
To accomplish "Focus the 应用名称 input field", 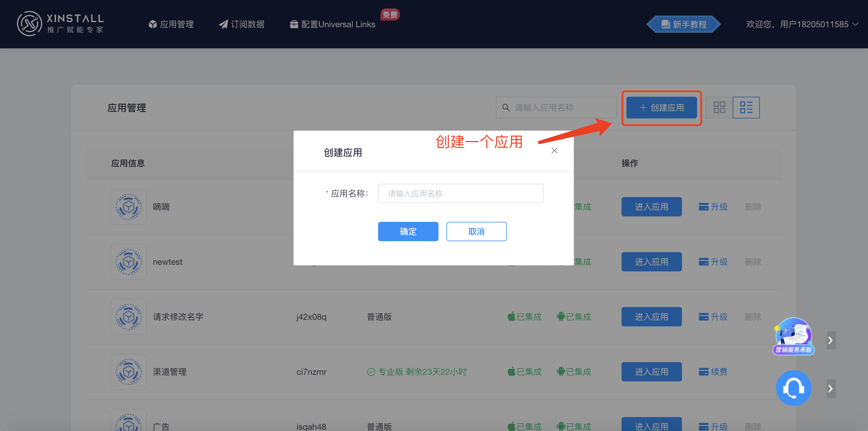I will (x=460, y=193).
